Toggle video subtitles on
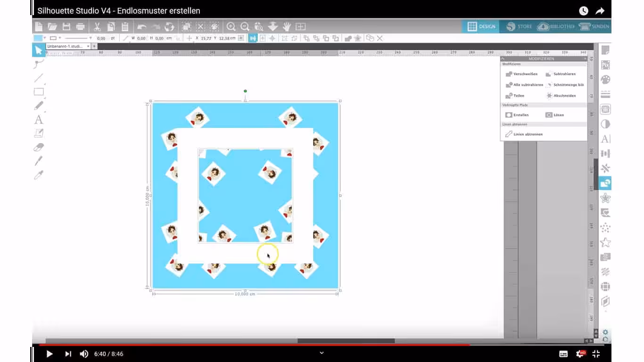 point(563,354)
